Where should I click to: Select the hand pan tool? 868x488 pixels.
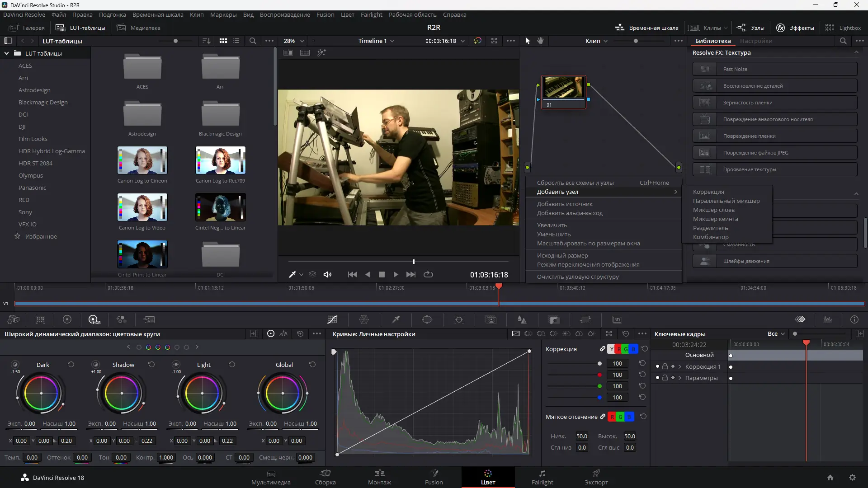pos(540,41)
